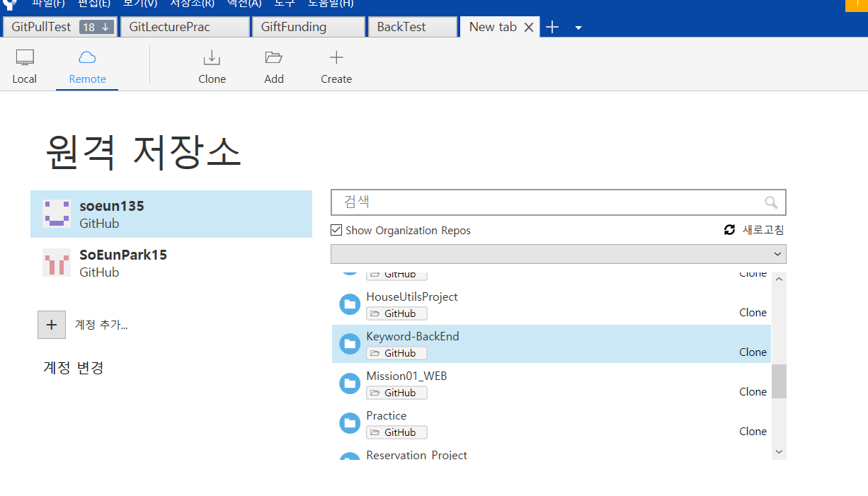Click the 새로고침 text link
The image size is (868, 496).
tap(763, 230)
